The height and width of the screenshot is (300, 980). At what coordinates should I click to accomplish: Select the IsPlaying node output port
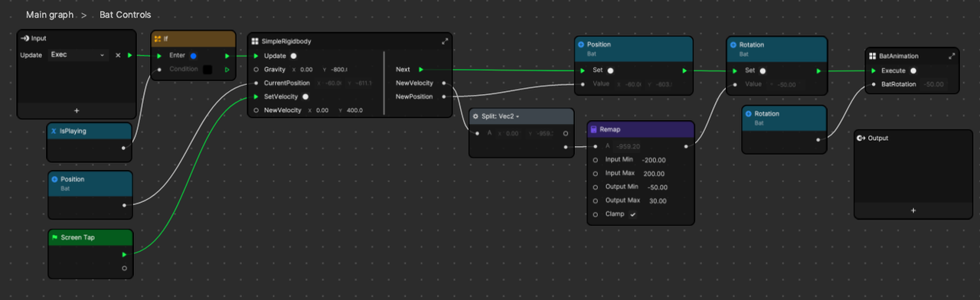[x=123, y=148]
